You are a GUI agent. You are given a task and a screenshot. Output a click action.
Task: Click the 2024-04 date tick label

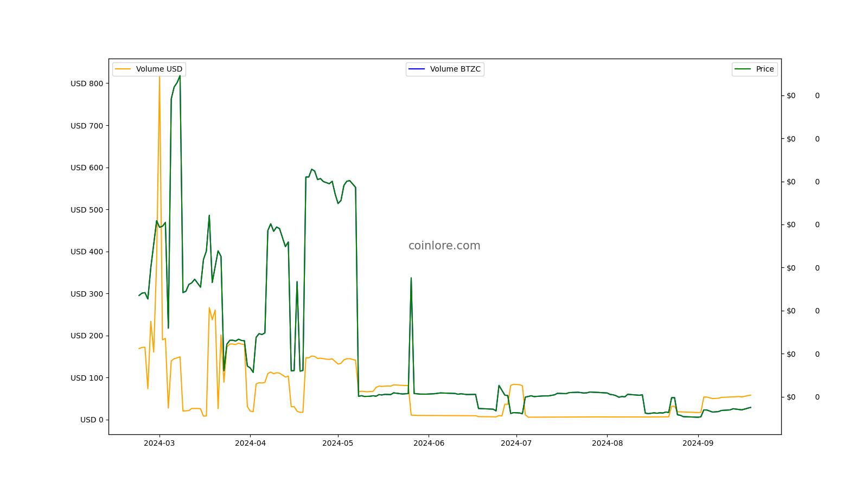coord(250,443)
